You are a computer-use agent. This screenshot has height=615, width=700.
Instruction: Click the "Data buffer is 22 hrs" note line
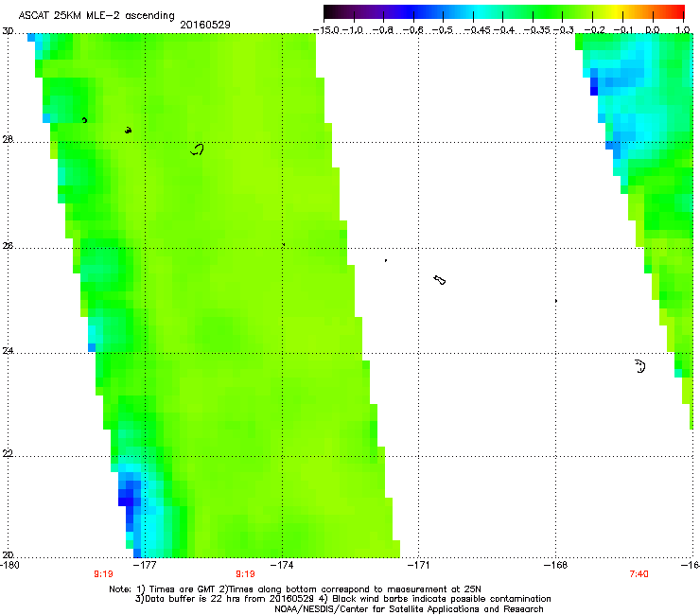(x=342, y=599)
